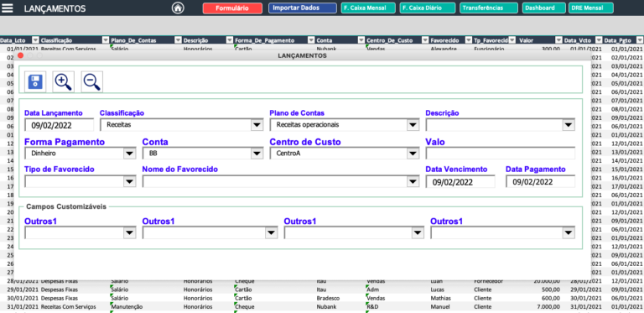Open DRE Mensal report

pos(591,8)
